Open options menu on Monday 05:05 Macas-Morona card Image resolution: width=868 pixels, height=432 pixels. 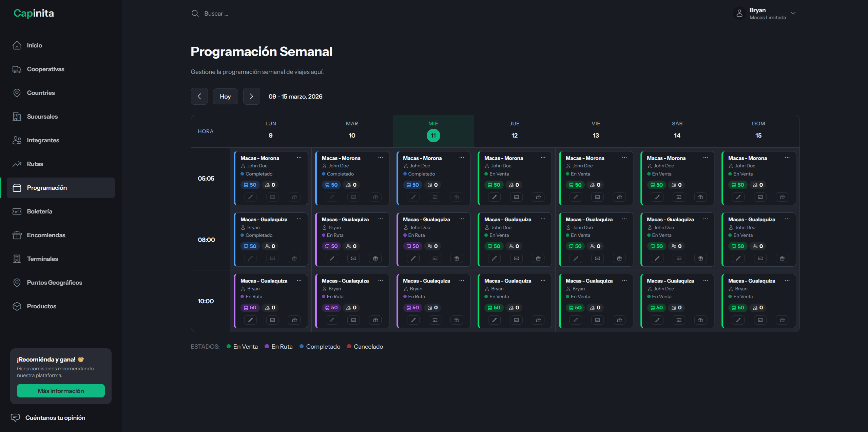(299, 158)
